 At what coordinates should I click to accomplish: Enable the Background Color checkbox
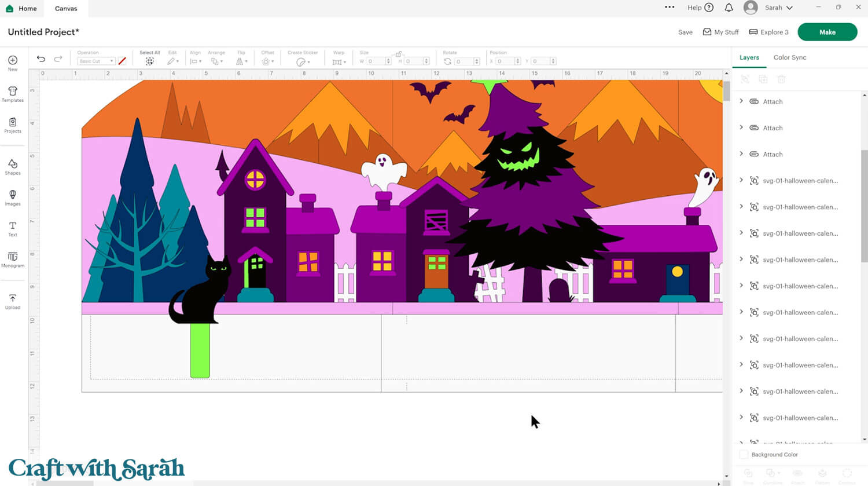(x=744, y=454)
